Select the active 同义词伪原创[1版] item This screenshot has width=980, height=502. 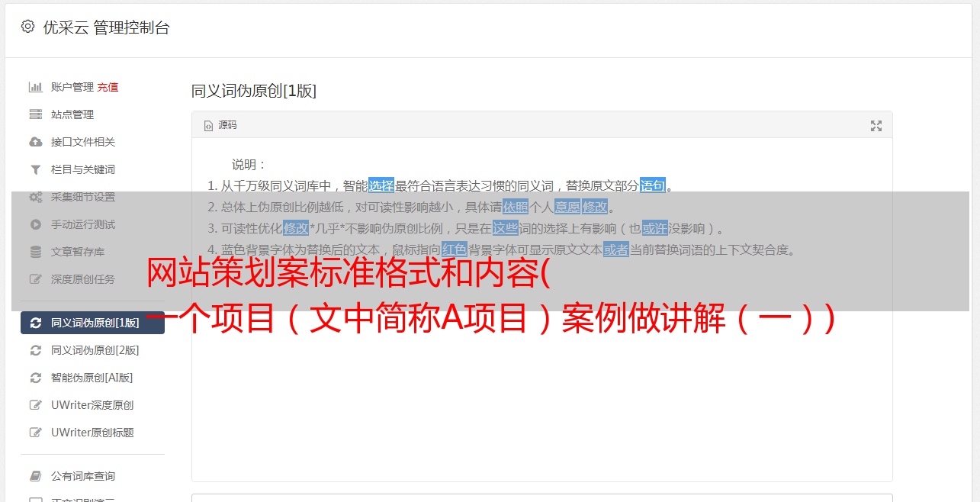click(x=92, y=323)
